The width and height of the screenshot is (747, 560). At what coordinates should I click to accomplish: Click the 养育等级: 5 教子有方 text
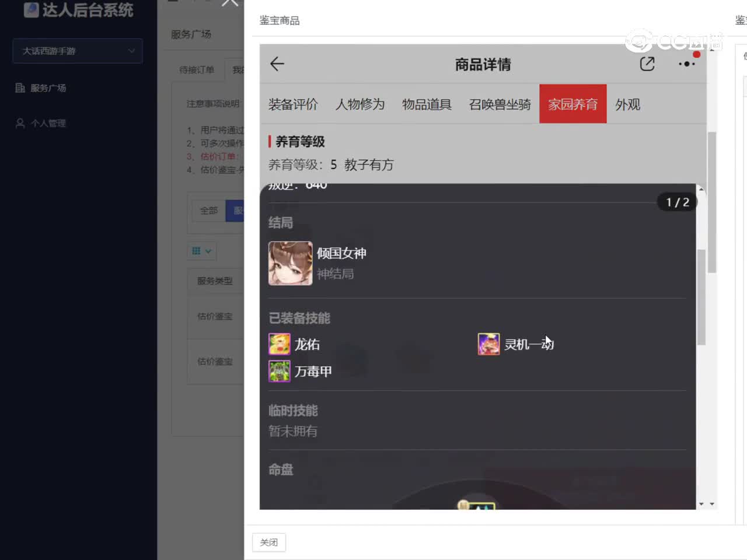pyautogui.click(x=331, y=165)
